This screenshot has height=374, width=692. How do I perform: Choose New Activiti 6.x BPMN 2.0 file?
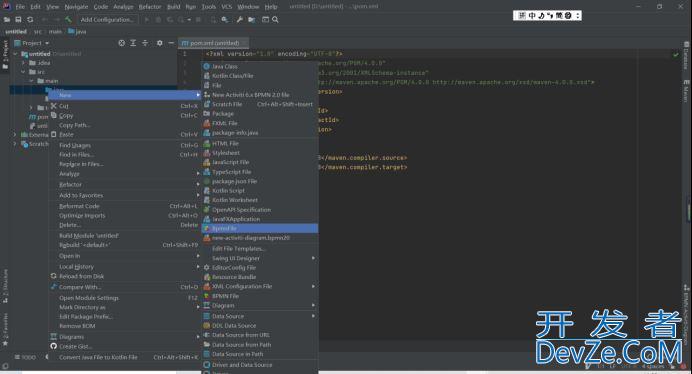point(260,94)
